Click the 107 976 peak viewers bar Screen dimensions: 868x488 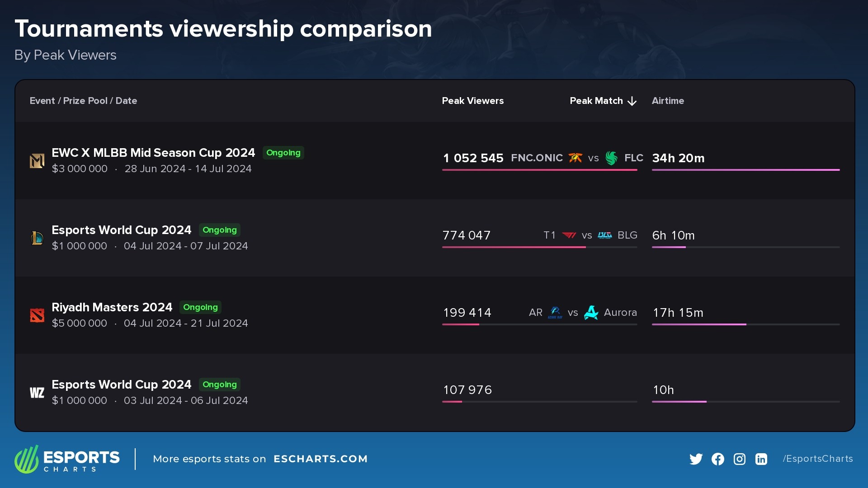540,402
